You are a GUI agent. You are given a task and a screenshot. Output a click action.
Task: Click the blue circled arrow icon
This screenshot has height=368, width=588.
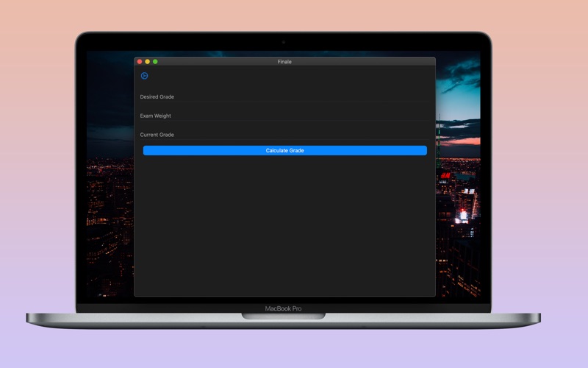[144, 76]
